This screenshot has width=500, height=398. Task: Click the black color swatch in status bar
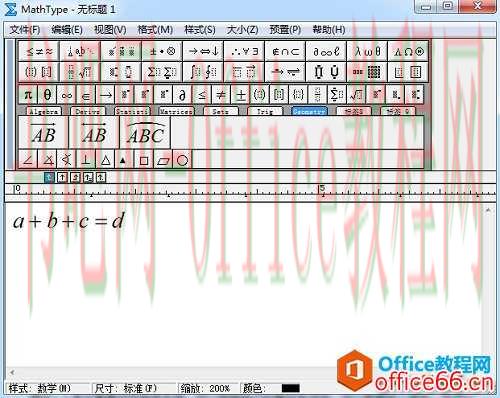pyautogui.click(x=290, y=388)
